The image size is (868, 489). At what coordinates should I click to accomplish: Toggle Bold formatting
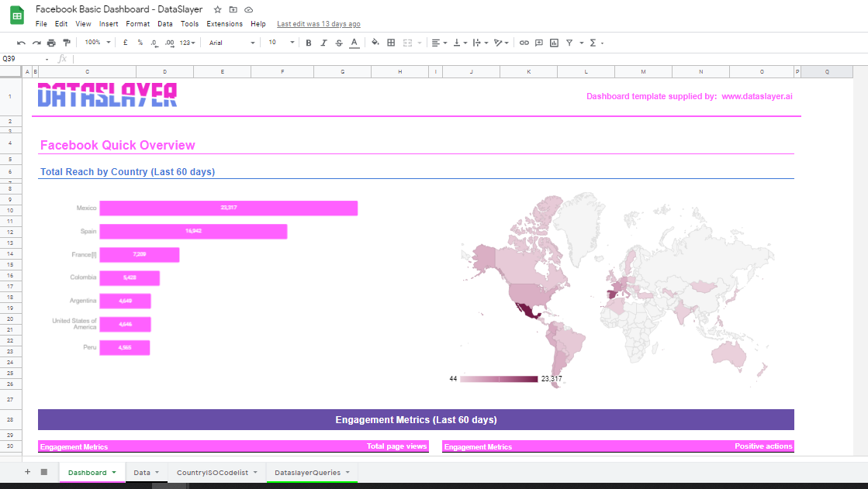[x=309, y=43]
